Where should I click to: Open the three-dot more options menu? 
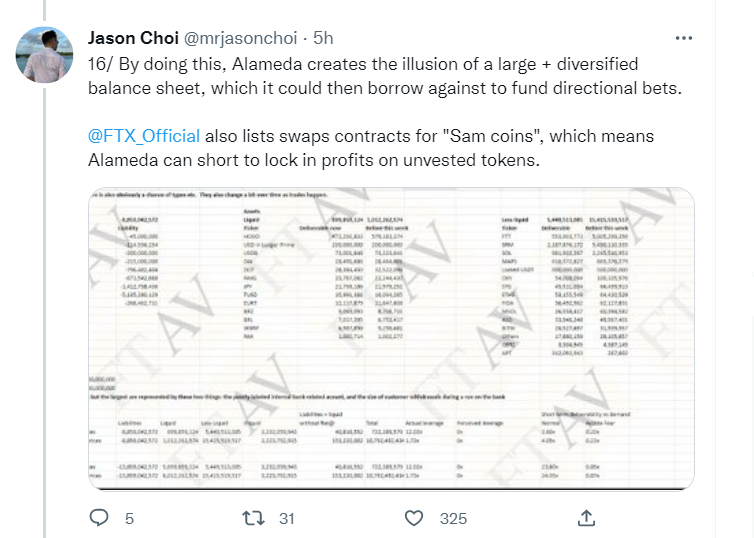coord(684,38)
